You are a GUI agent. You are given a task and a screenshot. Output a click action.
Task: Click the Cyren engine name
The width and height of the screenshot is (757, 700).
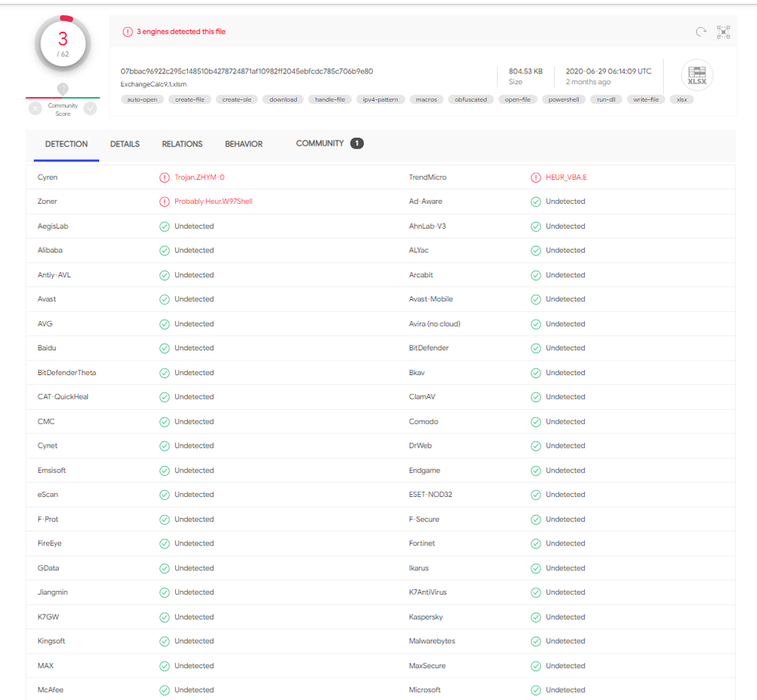point(47,178)
